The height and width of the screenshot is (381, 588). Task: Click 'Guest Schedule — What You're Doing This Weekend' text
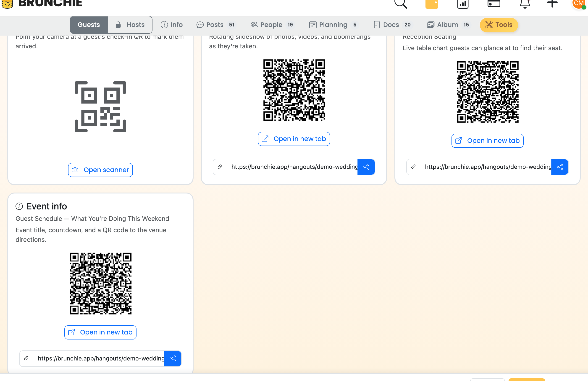(92, 219)
